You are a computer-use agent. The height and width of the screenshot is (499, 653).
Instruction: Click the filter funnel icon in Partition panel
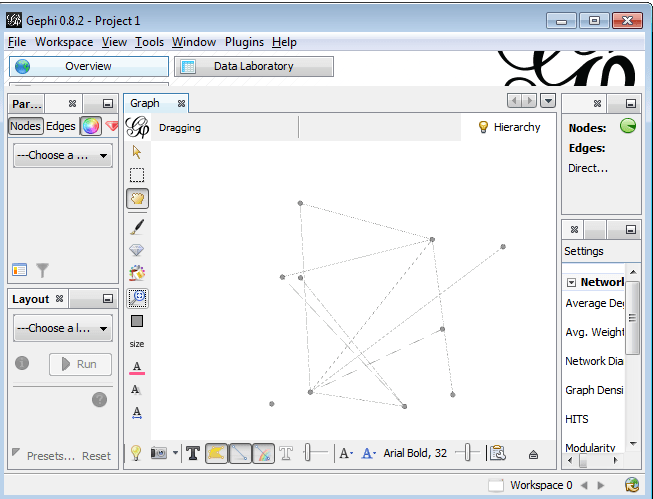pos(43,269)
